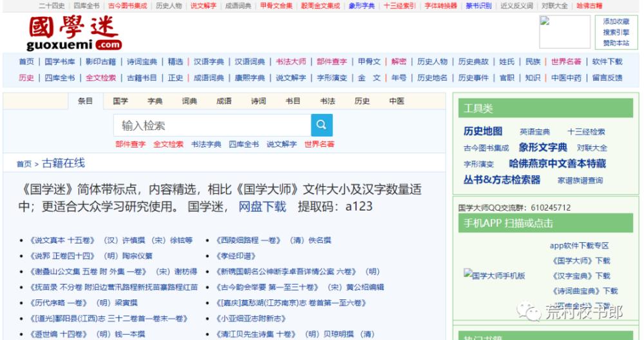Open 影印古籍 in the navigation bar
The image size is (644, 340).
(101, 62)
